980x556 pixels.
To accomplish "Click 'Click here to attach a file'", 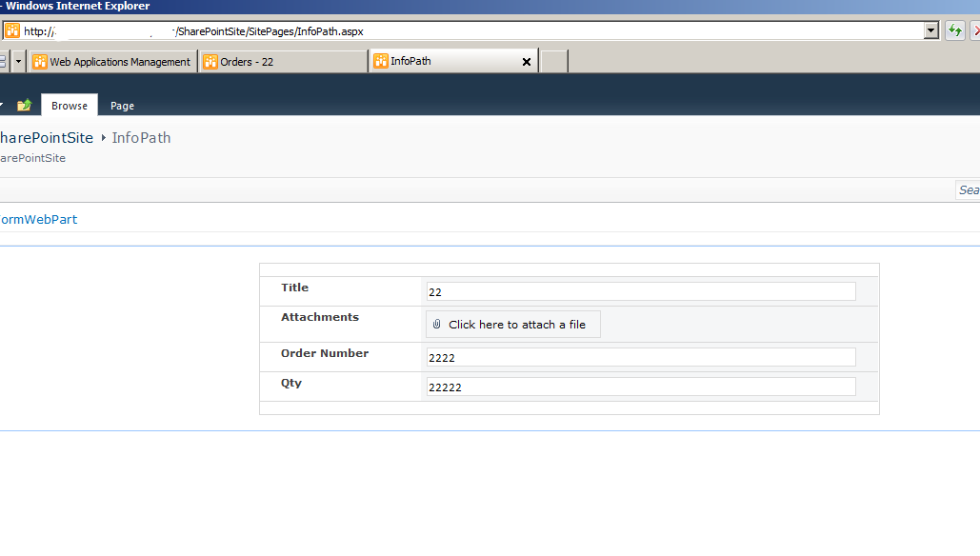I will click(x=521, y=324).
